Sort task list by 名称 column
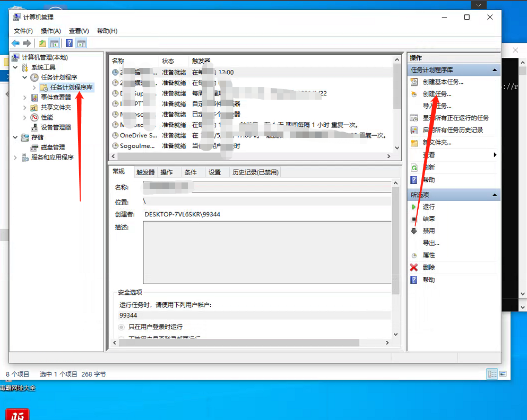 pyautogui.click(x=134, y=61)
